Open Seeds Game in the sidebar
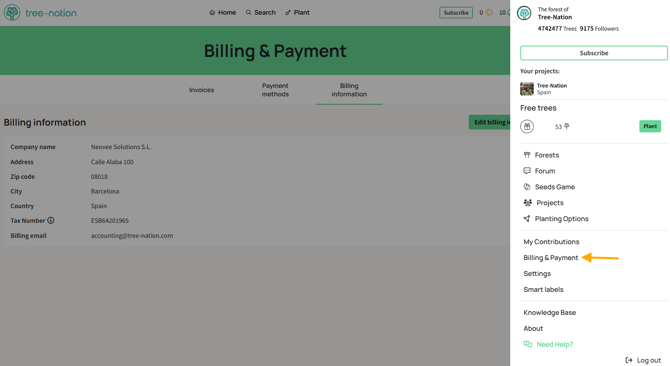 [555, 187]
